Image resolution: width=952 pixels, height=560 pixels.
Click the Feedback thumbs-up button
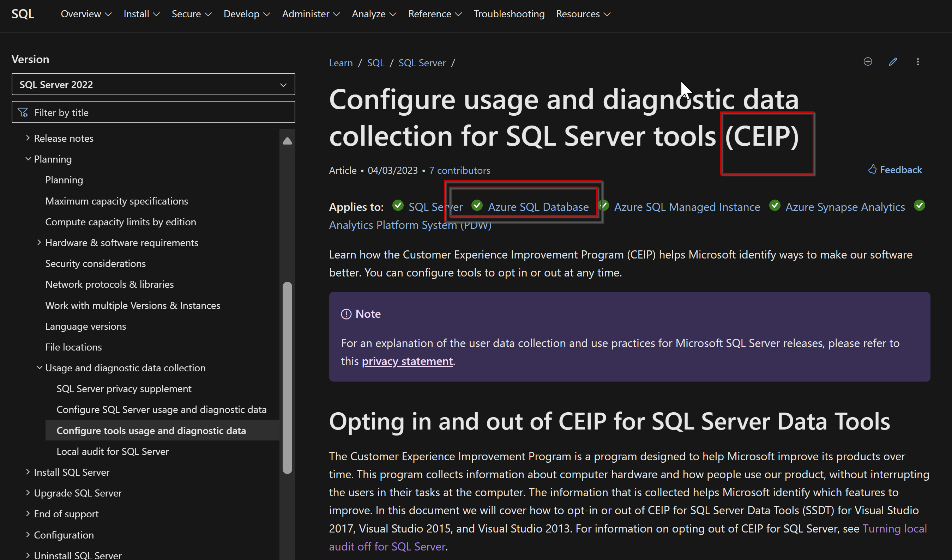pos(895,170)
